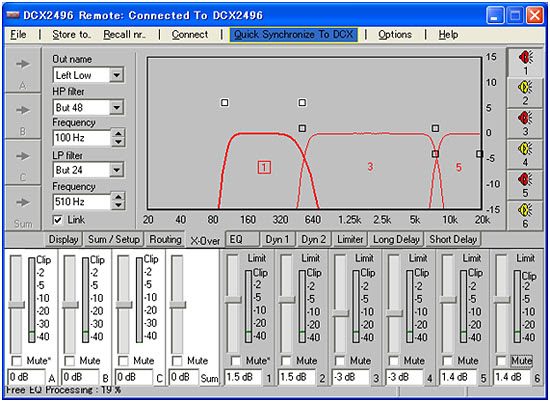The width and height of the screenshot is (550, 402).
Task: Switch to the EQ tab
Action: pyautogui.click(x=242, y=239)
